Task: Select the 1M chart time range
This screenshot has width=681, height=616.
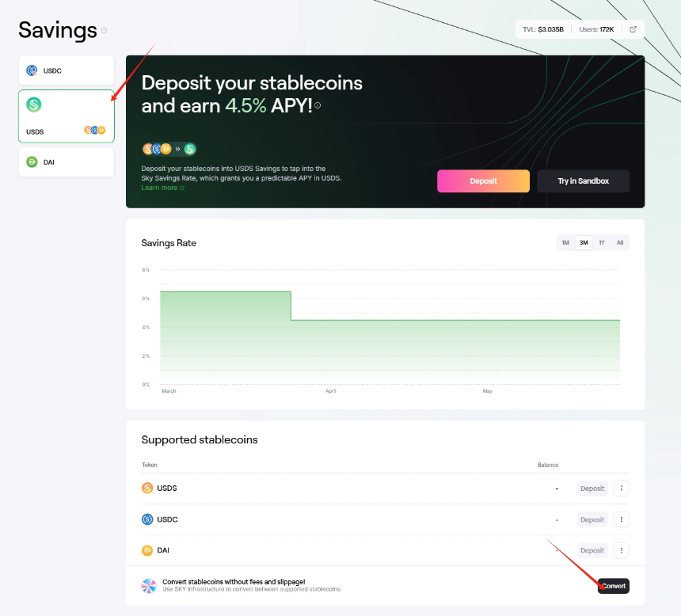Action: [565, 243]
